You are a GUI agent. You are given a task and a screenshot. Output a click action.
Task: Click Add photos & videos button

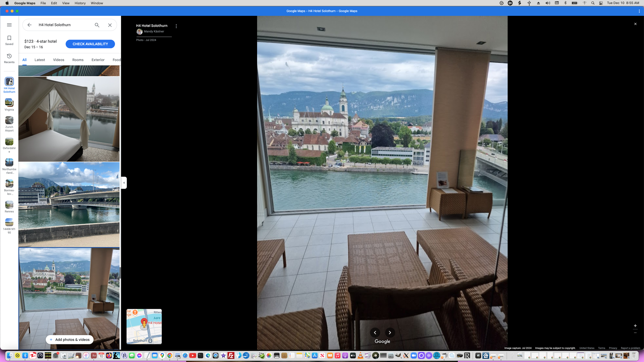click(69, 340)
